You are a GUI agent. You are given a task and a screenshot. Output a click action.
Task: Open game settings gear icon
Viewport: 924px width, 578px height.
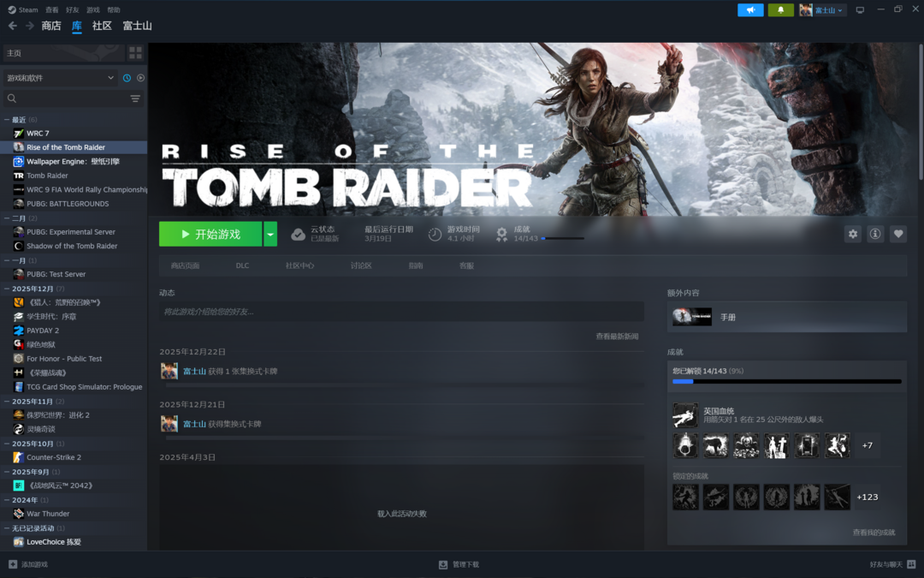pyautogui.click(x=852, y=234)
